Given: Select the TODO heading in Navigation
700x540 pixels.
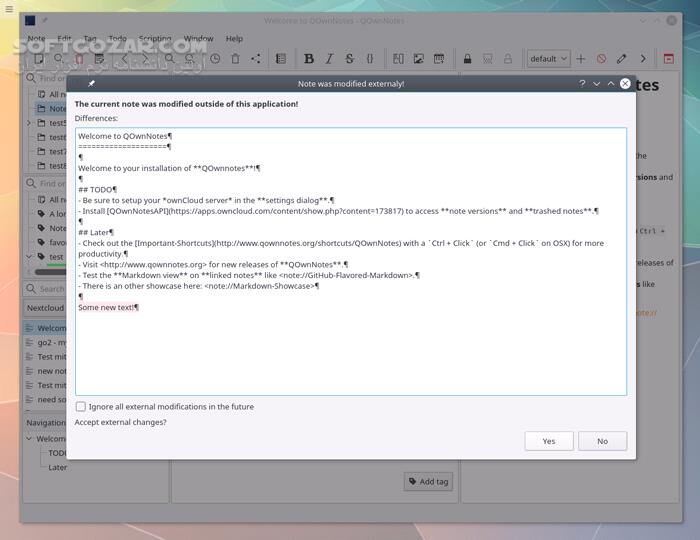Looking at the screenshot, I should 57,453.
